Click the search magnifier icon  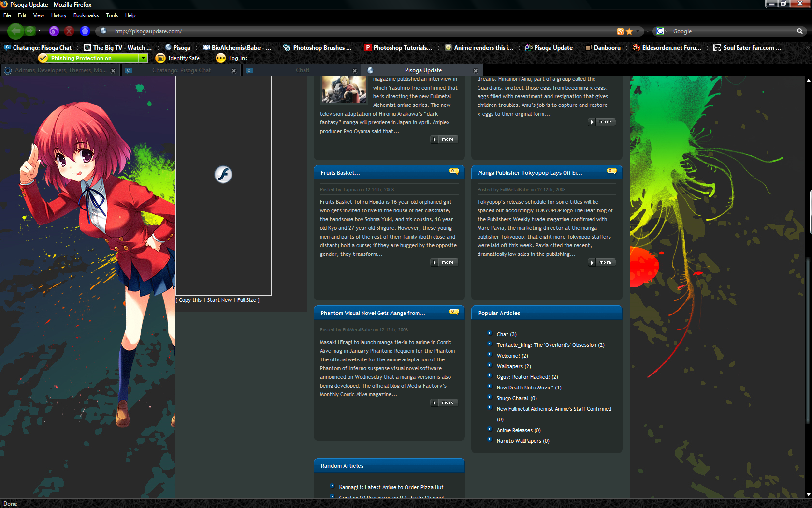800,31
